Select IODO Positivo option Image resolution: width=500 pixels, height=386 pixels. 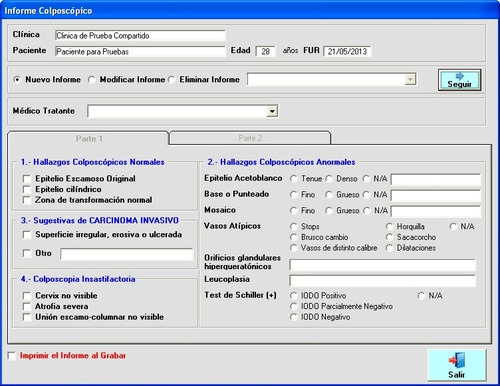pos(293,296)
